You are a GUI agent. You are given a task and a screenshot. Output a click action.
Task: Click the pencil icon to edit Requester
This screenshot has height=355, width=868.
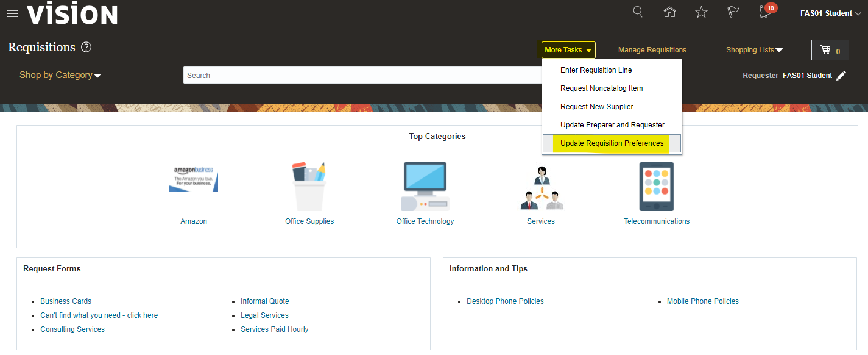pyautogui.click(x=841, y=76)
